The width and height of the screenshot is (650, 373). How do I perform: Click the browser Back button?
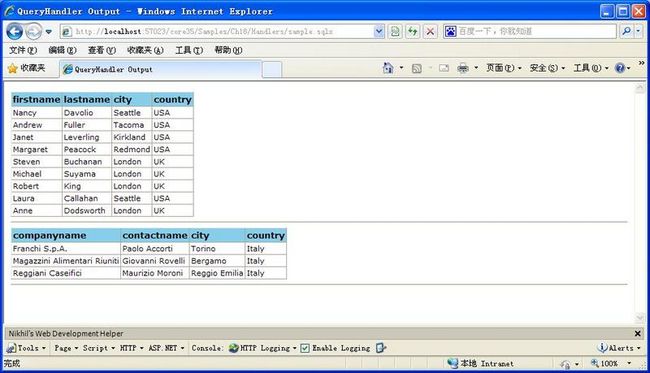15,31
